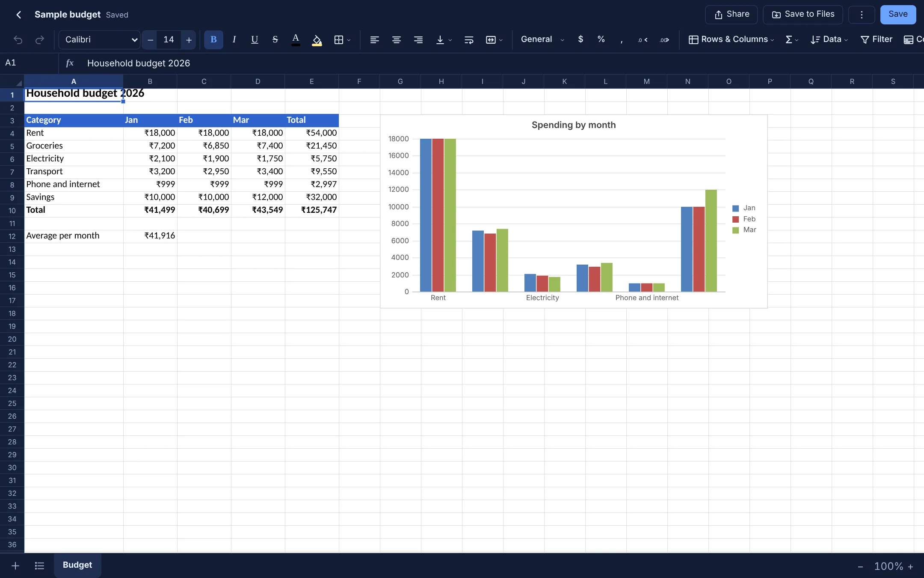The image size is (924, 578).
Task: Align text right
Action: 418,40
